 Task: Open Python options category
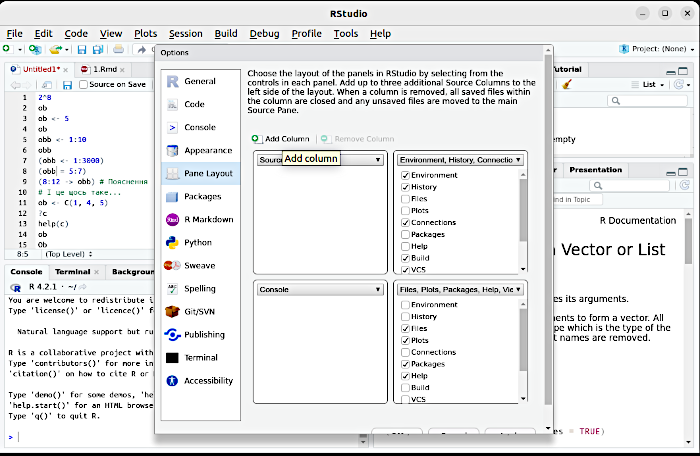200,243
